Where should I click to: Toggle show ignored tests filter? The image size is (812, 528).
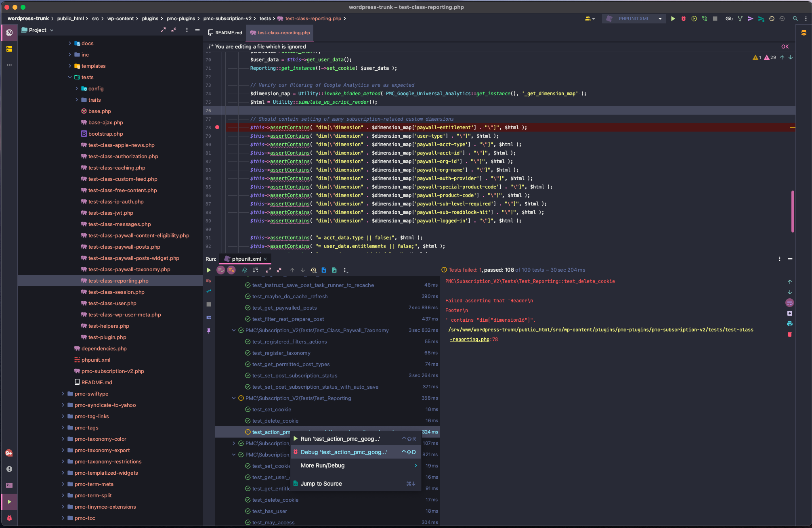(x=231, y=270)
